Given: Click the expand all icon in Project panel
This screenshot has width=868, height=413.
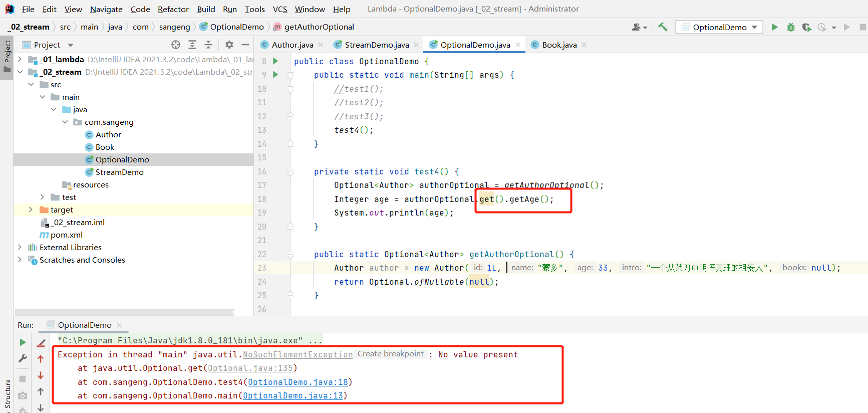Looking at the screenshot, I should pyautogui.click(x=192, y=45).
